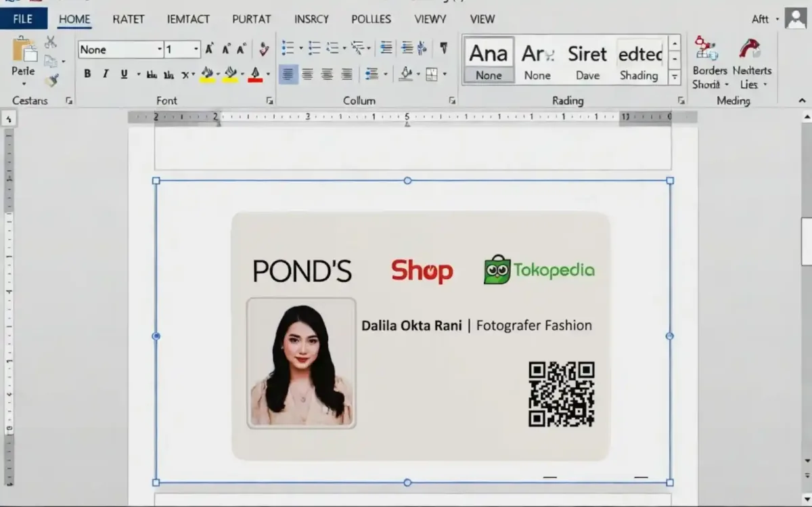Open the bullet list dropdown arrow

tap(300, 48)
